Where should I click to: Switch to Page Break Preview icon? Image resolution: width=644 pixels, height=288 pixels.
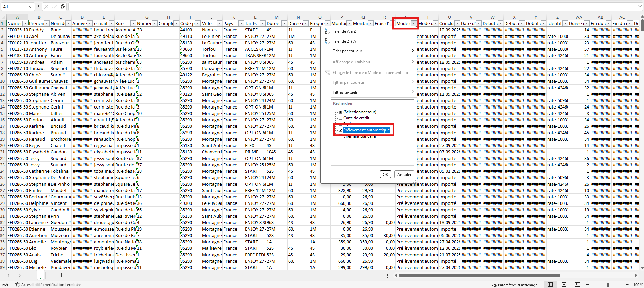point(578,285)
